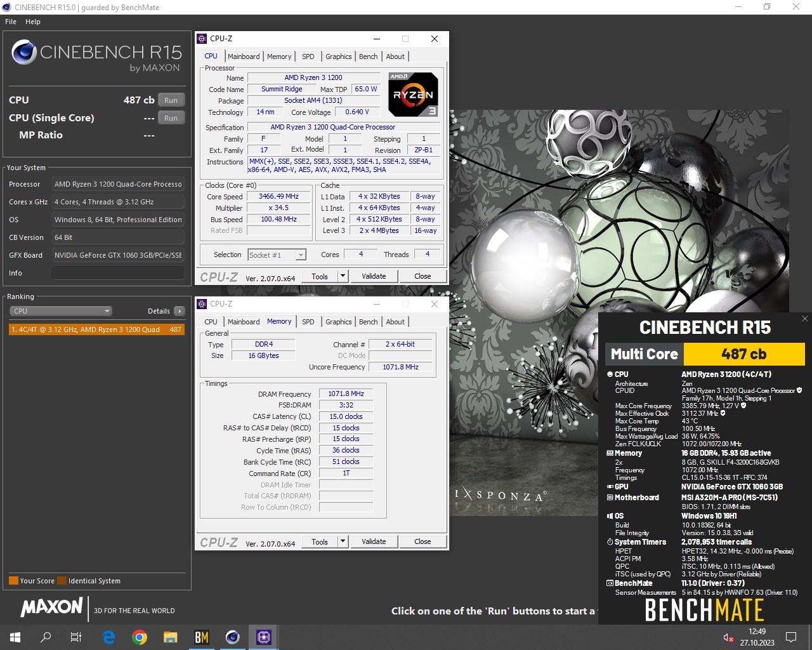Viewport: 812px width, 650px height.
Task: Open Windows search from the taskbar
Action: pyautogui.click(x=46, y=637)
